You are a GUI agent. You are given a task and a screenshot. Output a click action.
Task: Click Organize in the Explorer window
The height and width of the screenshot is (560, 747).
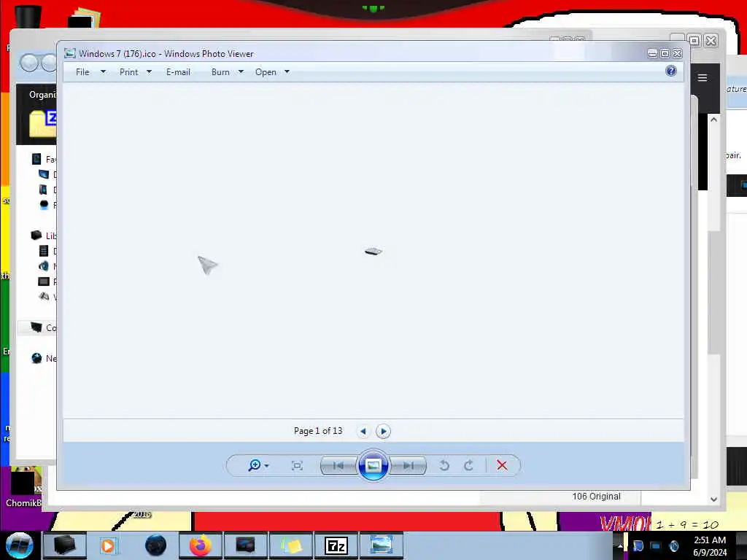click(42, 95)
